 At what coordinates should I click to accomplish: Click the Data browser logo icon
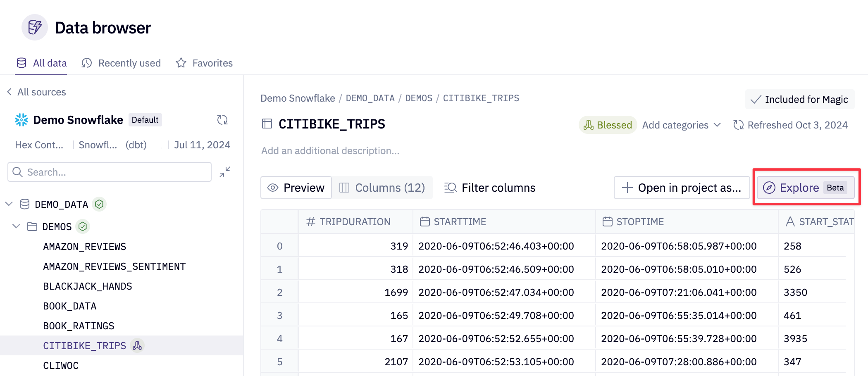click(35, 28)
